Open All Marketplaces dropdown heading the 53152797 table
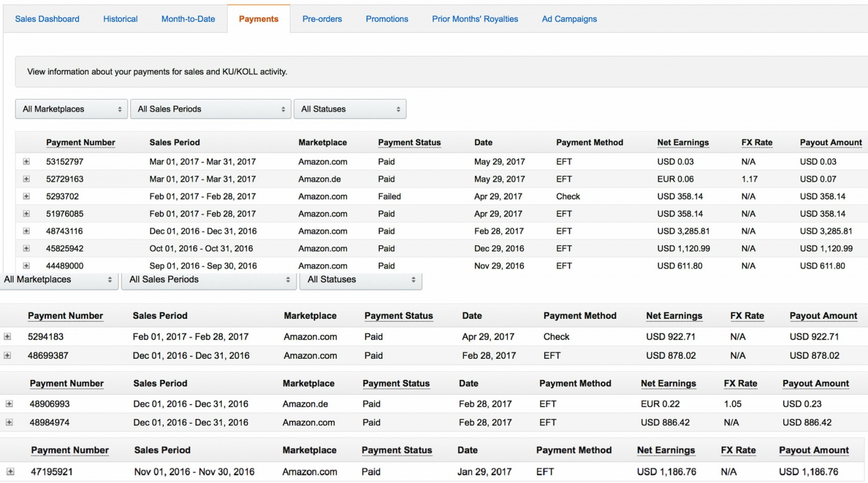 coord(72,109)
